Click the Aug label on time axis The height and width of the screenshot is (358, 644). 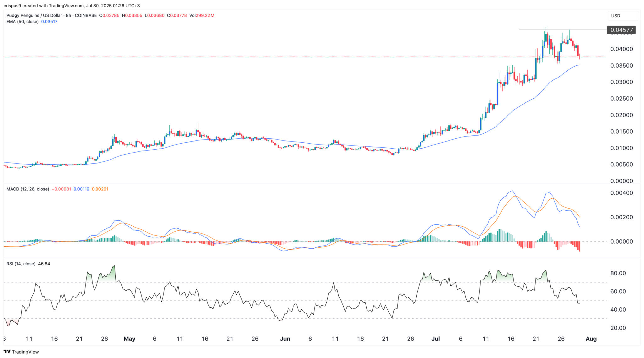pos(591,339)
